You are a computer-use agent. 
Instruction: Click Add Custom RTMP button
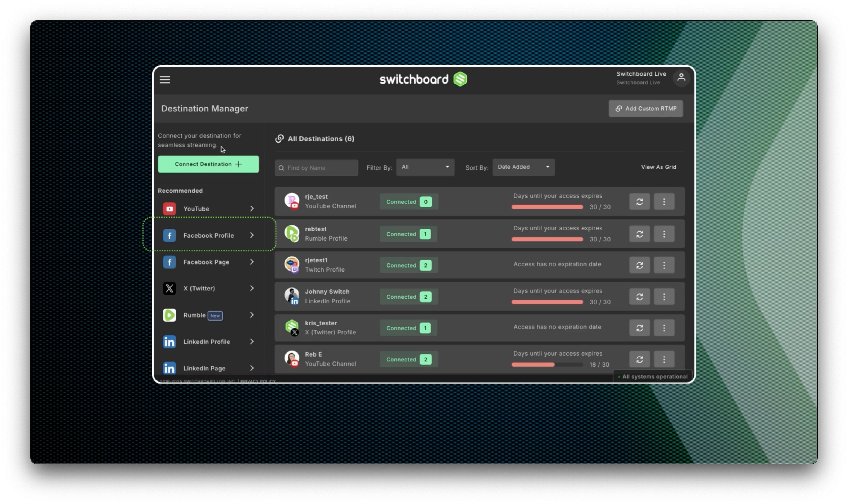pyautogui.click(x=646, y=109)
